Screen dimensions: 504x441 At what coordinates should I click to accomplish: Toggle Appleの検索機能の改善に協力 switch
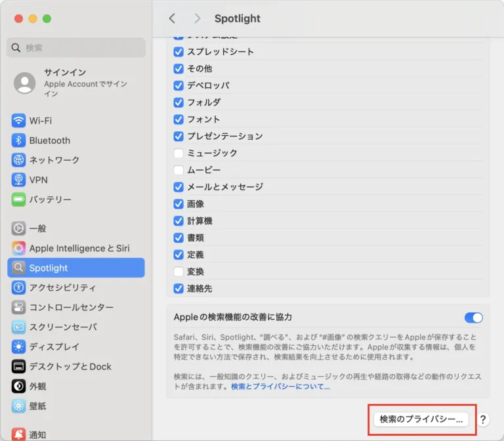[473, 318]
